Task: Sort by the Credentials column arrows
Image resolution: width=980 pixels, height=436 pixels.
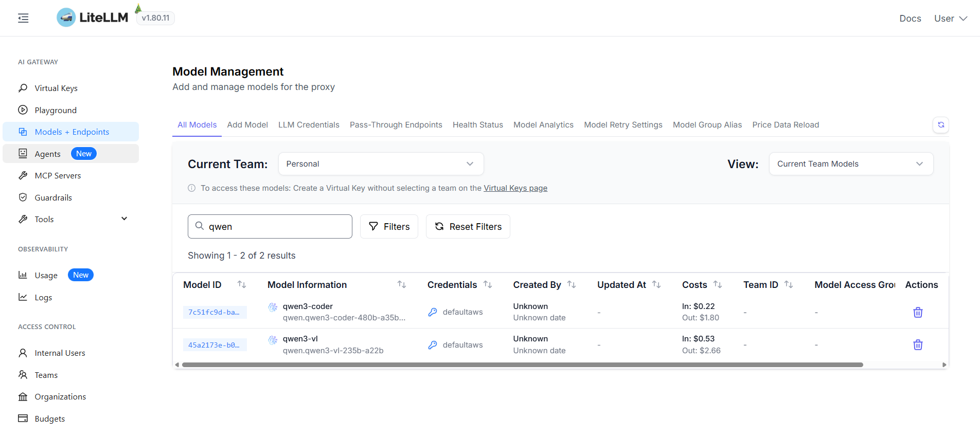Action: tap(487, 284)
